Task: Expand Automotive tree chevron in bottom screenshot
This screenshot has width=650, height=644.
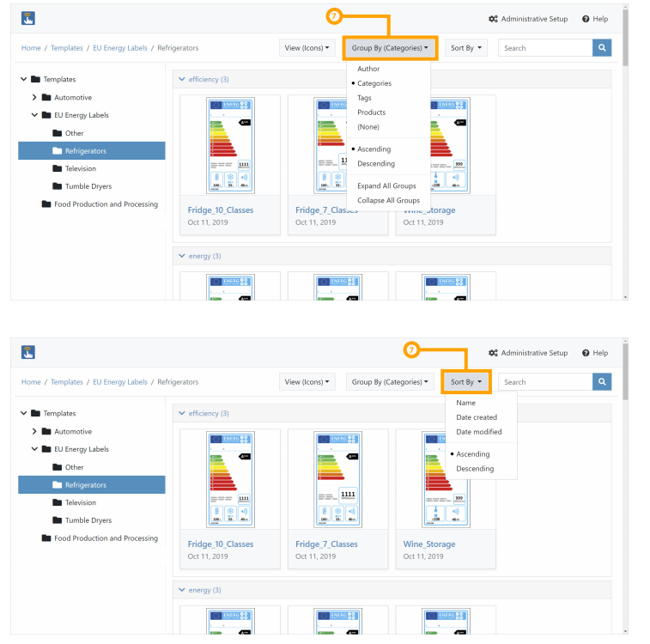Action: (34, 431)
